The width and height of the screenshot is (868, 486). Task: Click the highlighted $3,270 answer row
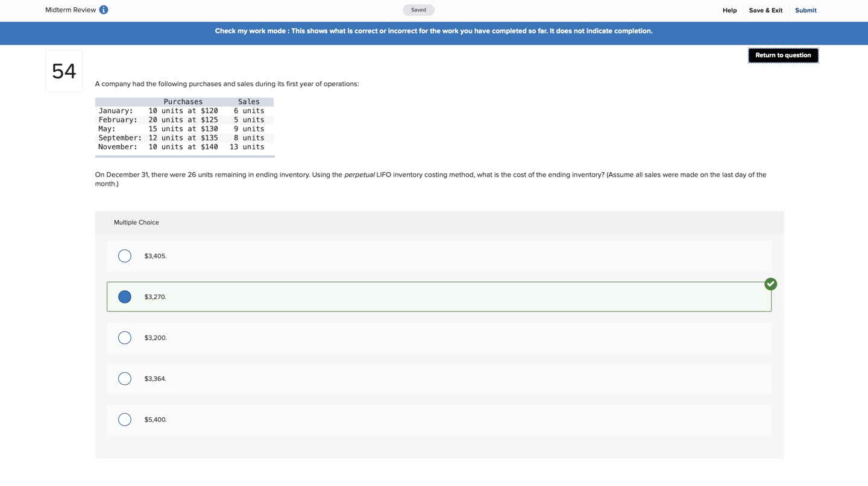439,296
